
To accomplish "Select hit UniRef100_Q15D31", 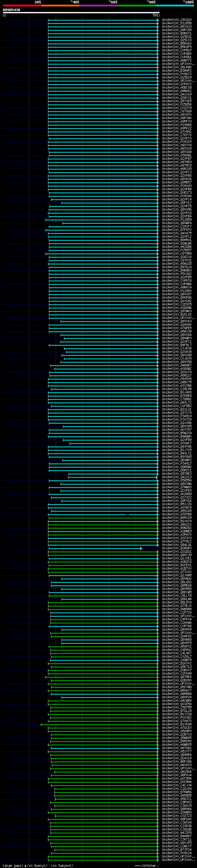I will click(177, 37).
